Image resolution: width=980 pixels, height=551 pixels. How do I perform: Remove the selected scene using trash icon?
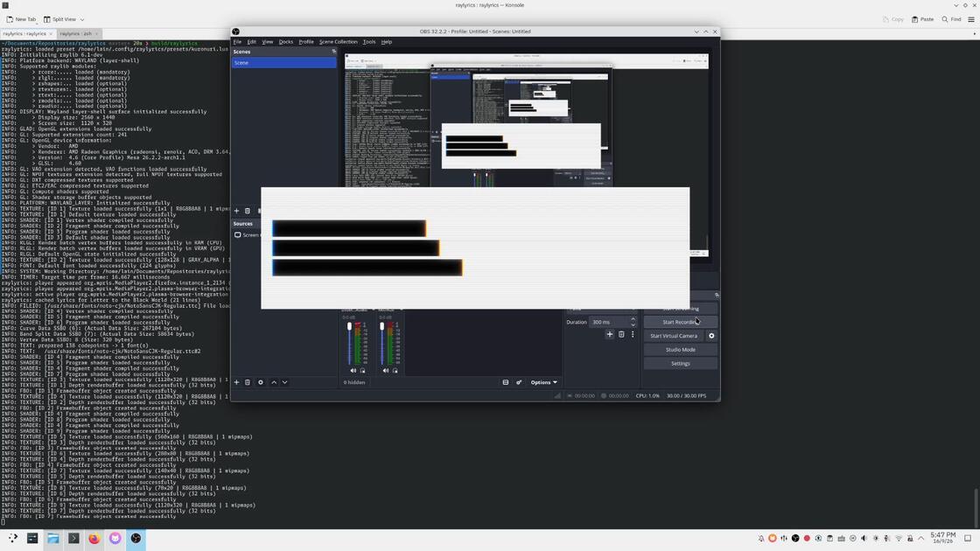point(248,211)
